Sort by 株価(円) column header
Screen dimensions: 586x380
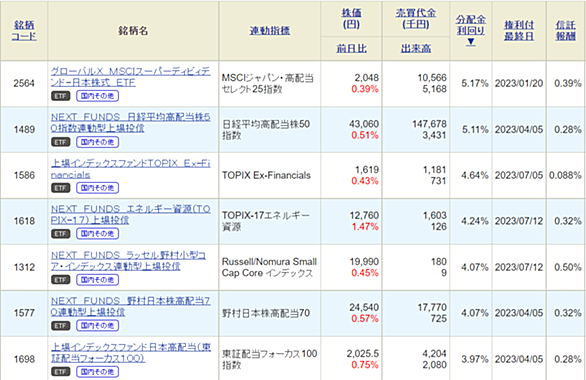[351, 19]
